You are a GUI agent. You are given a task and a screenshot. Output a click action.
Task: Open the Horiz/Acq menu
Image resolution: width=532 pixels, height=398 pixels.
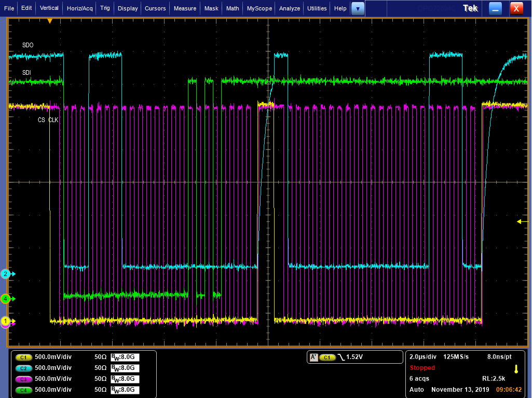click(79, 8)
